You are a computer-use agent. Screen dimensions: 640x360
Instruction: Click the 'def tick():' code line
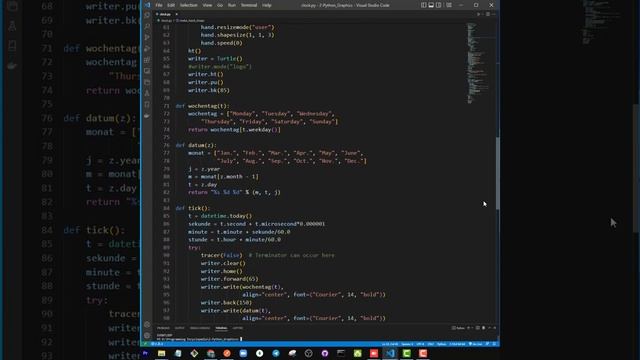(x=193, y=208)
